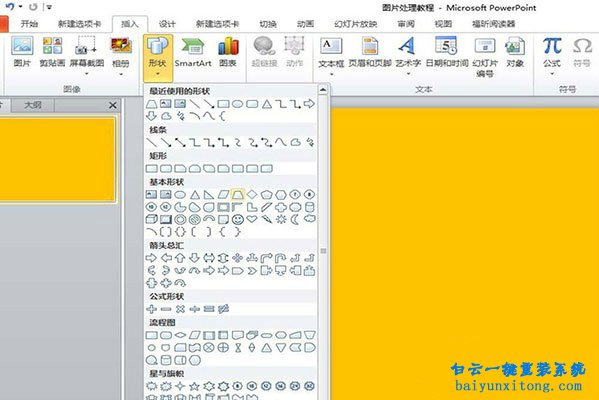Click the 对象 object icon

point(515,52)
